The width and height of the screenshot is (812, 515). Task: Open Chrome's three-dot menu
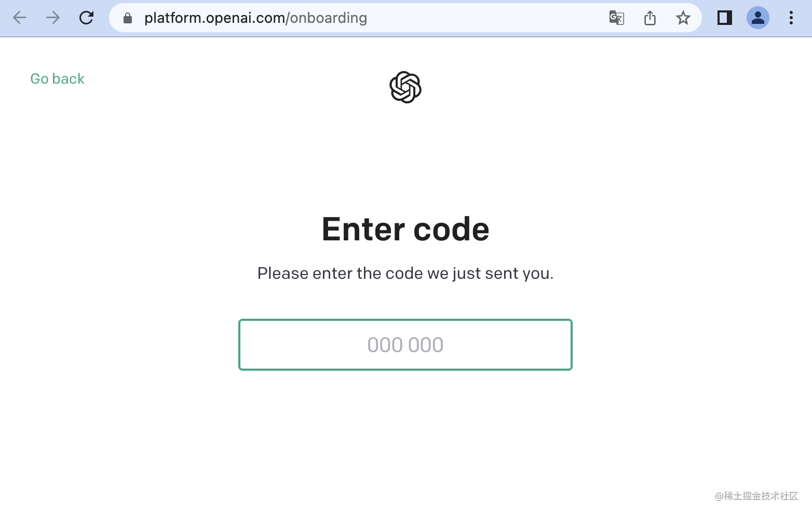(791, 18)
